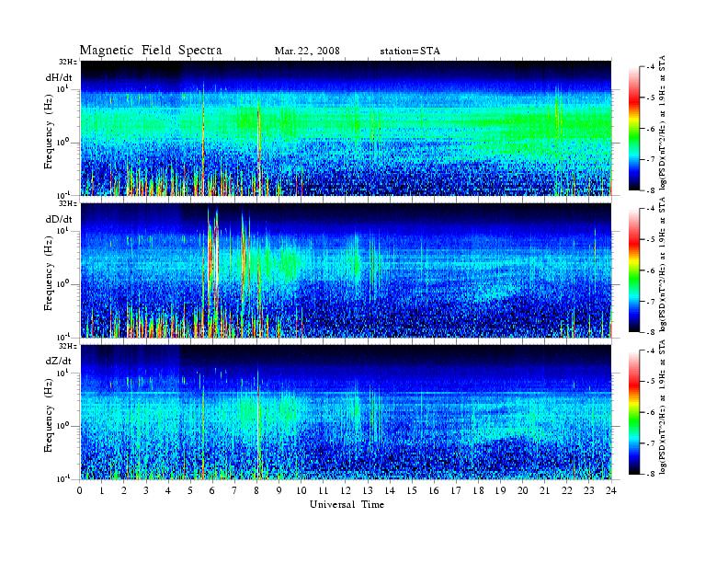Click the "32Hz" label atop dZ/dt panel

coord(67,346)
